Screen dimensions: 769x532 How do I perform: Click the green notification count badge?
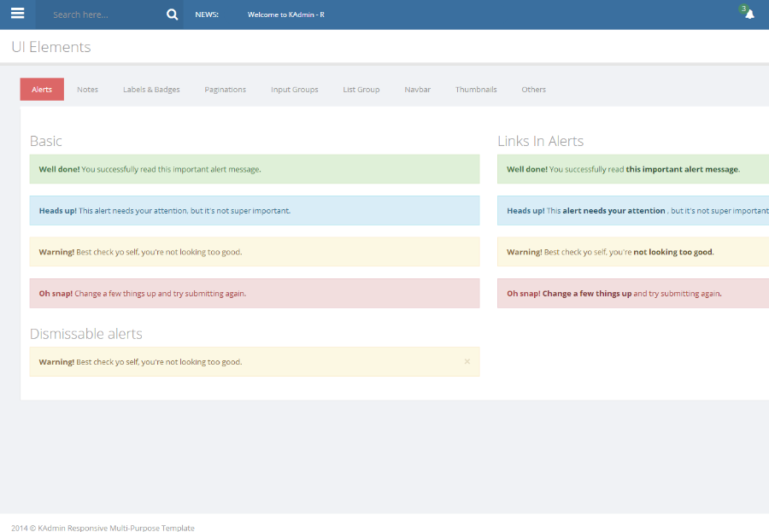click(743, 9)
